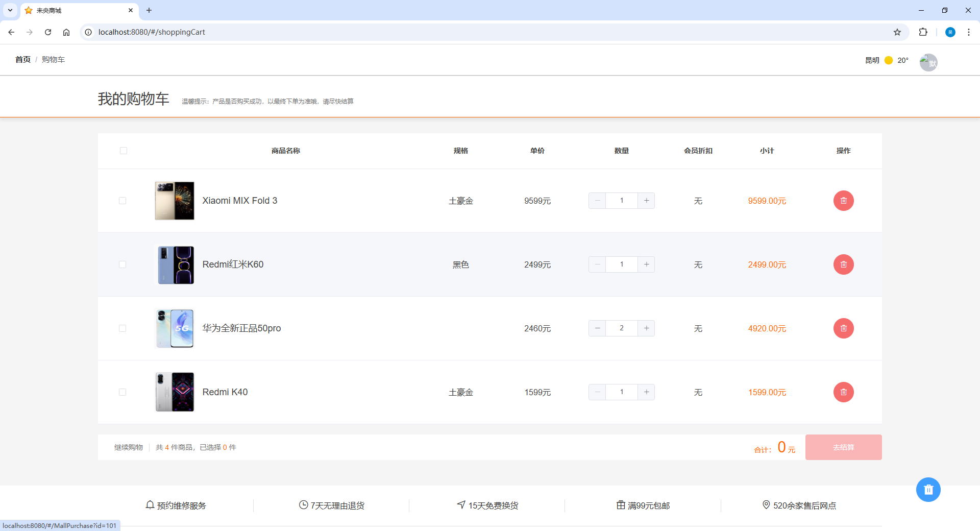Click the 2499元 unit price
Viewport: 980px width, 531px height.
537,265
